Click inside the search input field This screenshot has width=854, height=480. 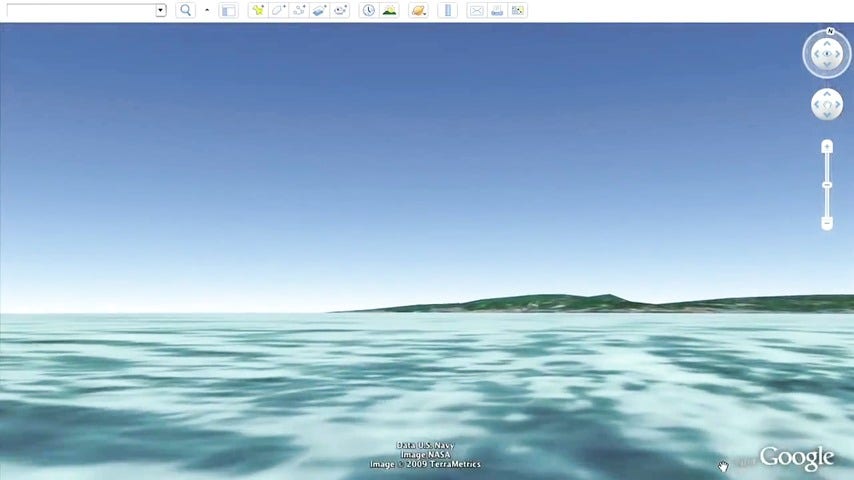(x=81, y=10)
